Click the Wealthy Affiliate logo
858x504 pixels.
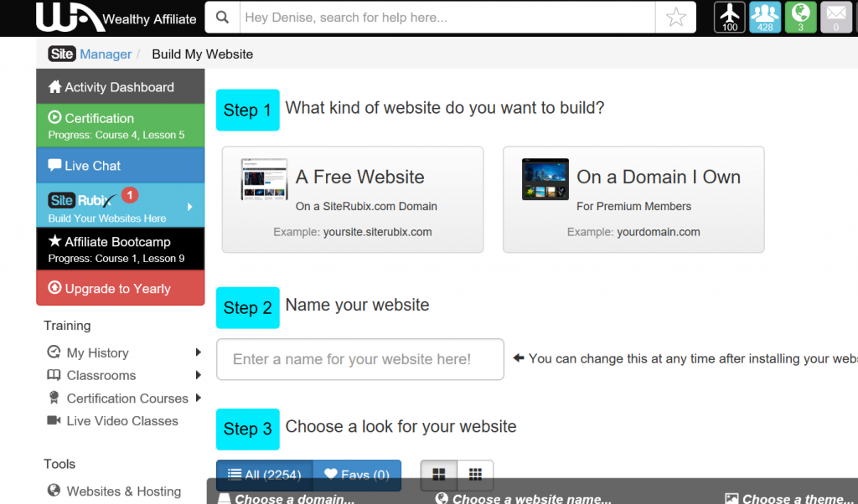click(116, 18)
